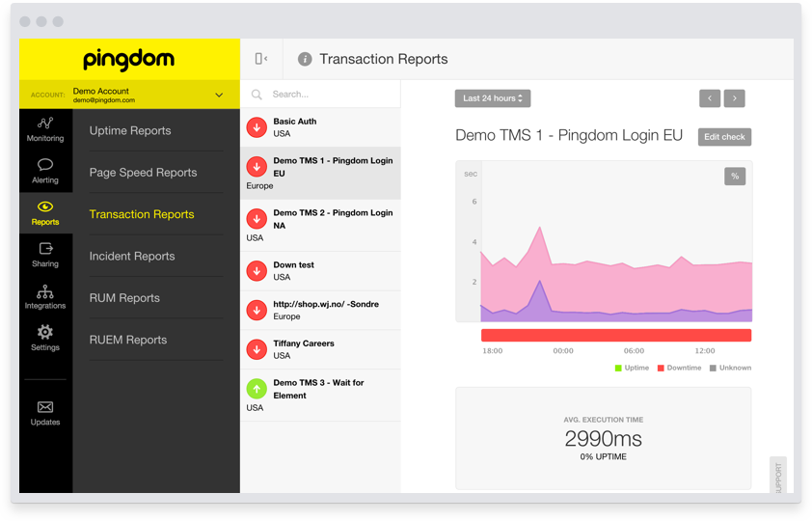Click red down icon for shop.wj.no check
812x521 pixels.
257,311
